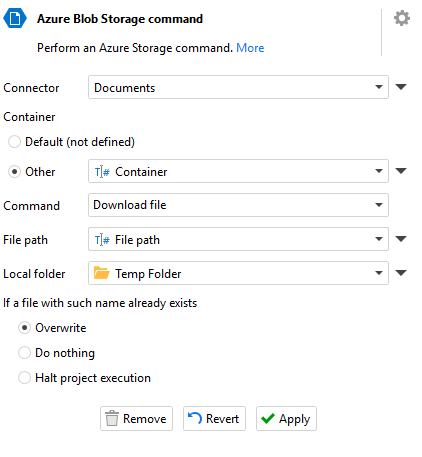Click the More link
Screen dimensions: 422x457
pos(250,48)
